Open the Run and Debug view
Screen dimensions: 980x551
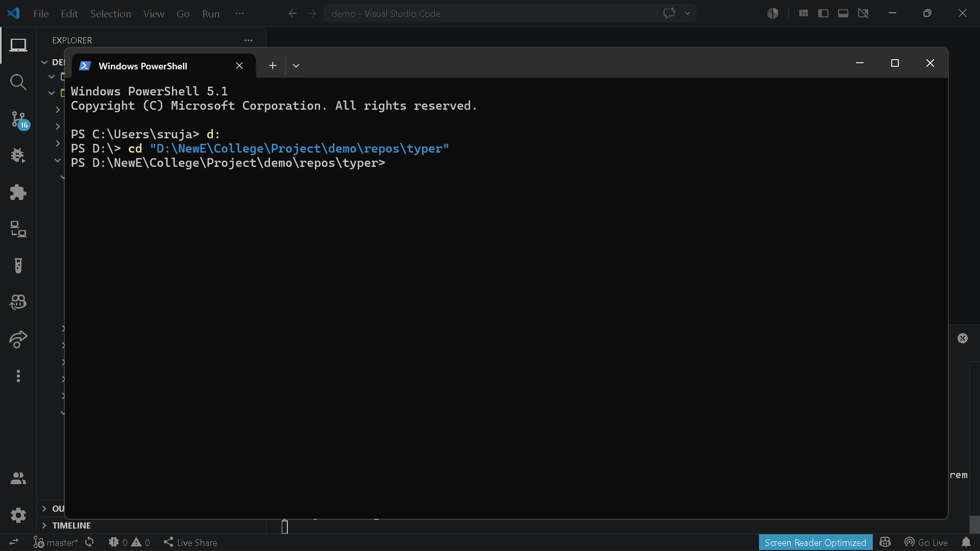pos(18,156)
